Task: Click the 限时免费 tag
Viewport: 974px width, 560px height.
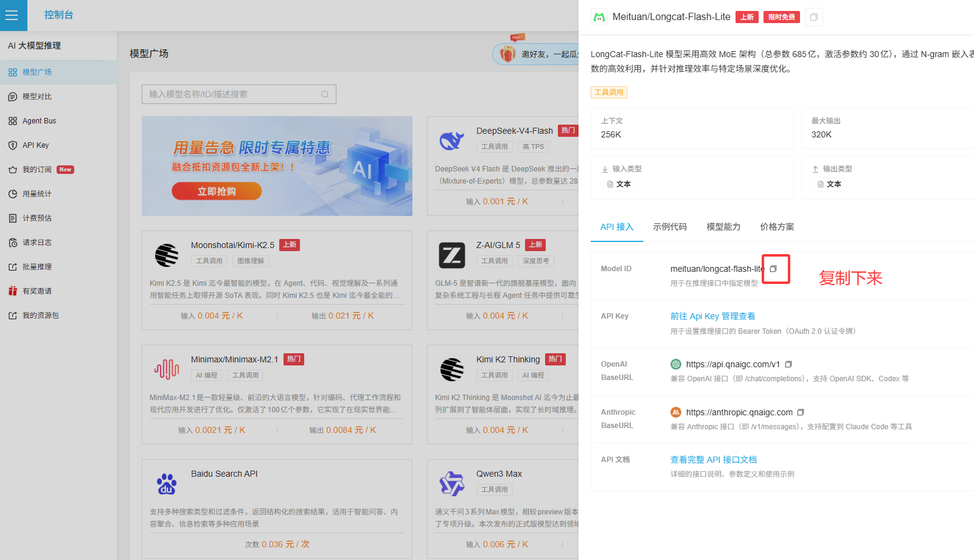Action: pyautogui.click(x=782, y=17)
